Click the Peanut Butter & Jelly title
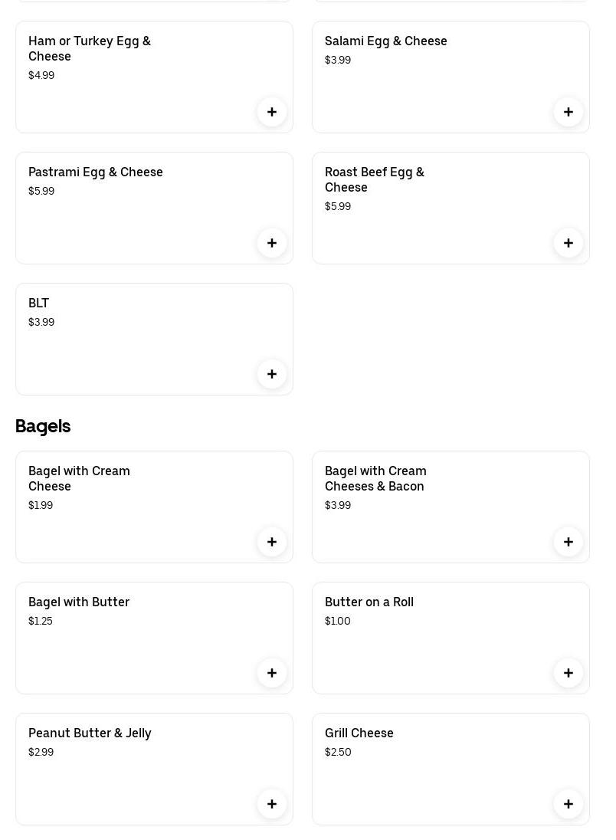The height and width of the screenshot is (840, 616). (x=90, y=733)
